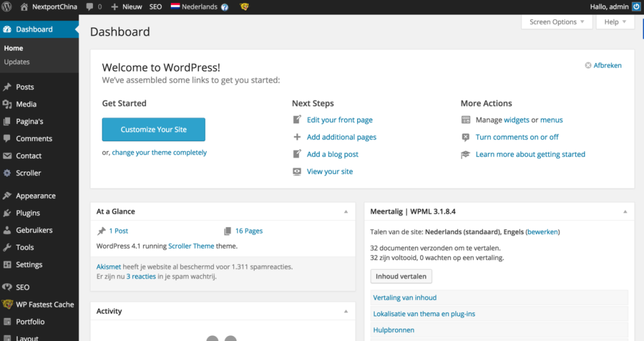The width and height of the screenshot is (644, 341).
Task: Open the Help dropdown tab
Action: click(615, 22)
